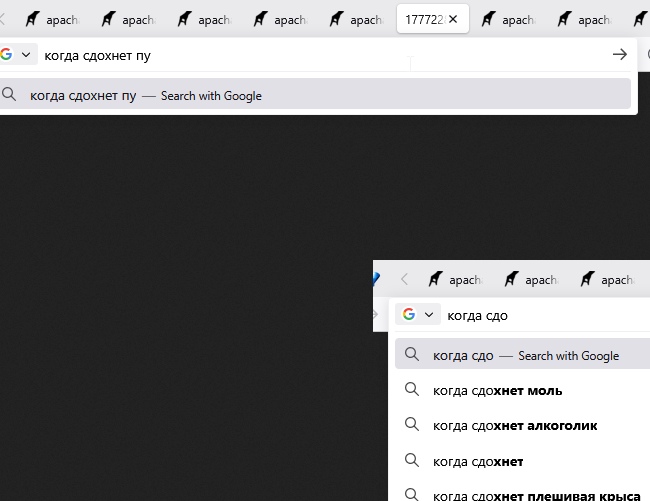The width and height of the screenshot is (650, 501).
Task: Click the back arrow in the lower browser window
Action: (404, 280)
